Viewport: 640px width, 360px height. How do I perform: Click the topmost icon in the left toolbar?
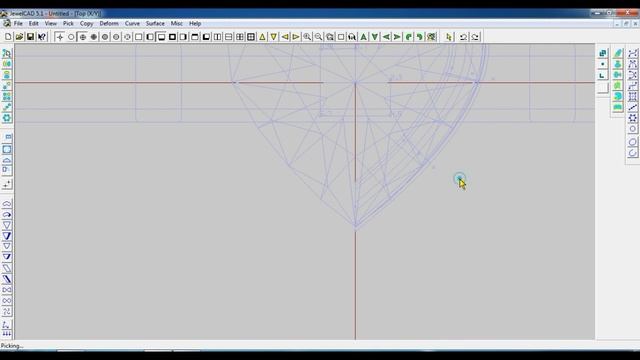click(7, 53)
